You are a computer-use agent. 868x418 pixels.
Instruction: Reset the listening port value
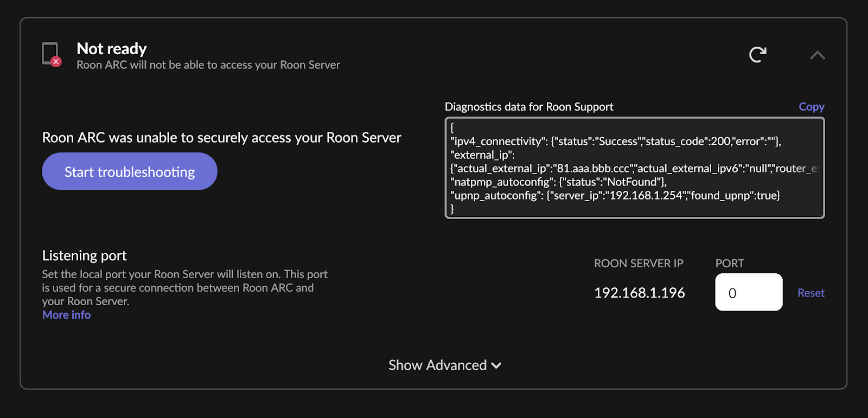tap(810, 293)
